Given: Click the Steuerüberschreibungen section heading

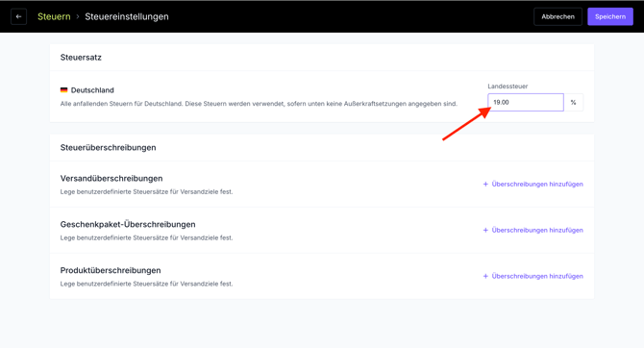Looking at the screenshot, I should tap(108, 147).
